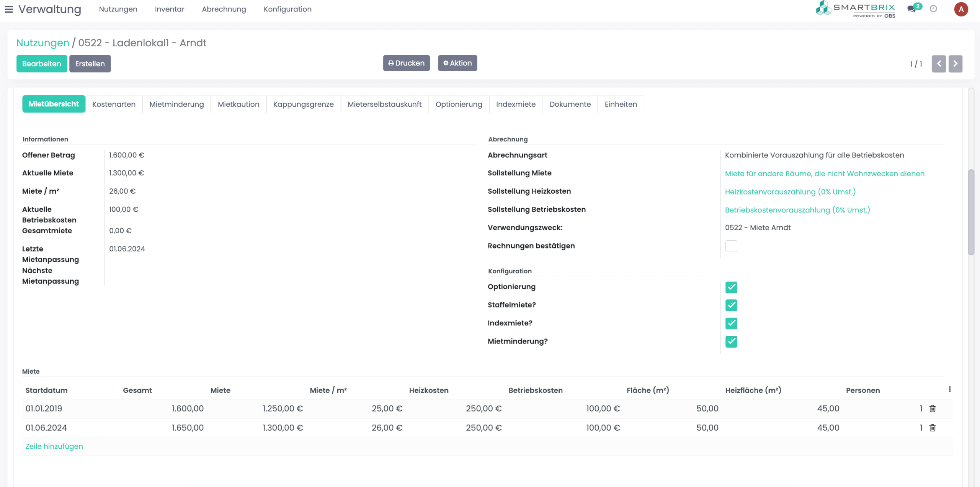Screen dimensions: 980x487
Task: Click the vertical page scrollbar
Action: (971, 212)
